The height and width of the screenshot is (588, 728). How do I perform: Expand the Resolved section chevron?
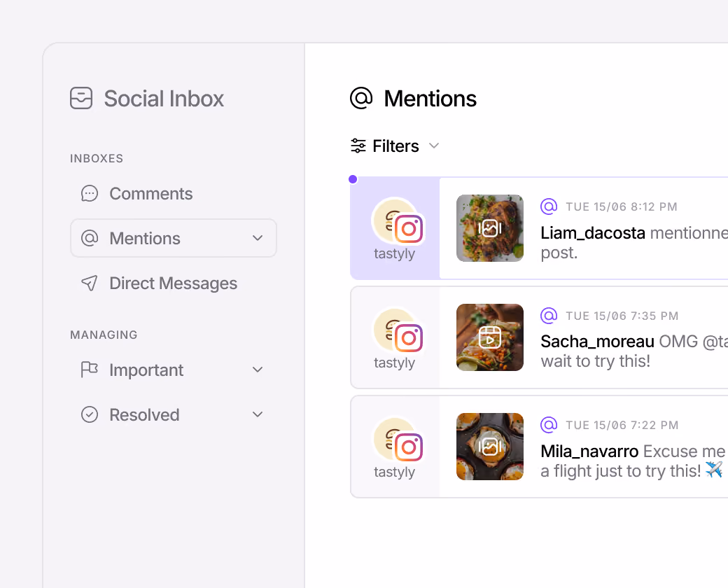(258, 414)
